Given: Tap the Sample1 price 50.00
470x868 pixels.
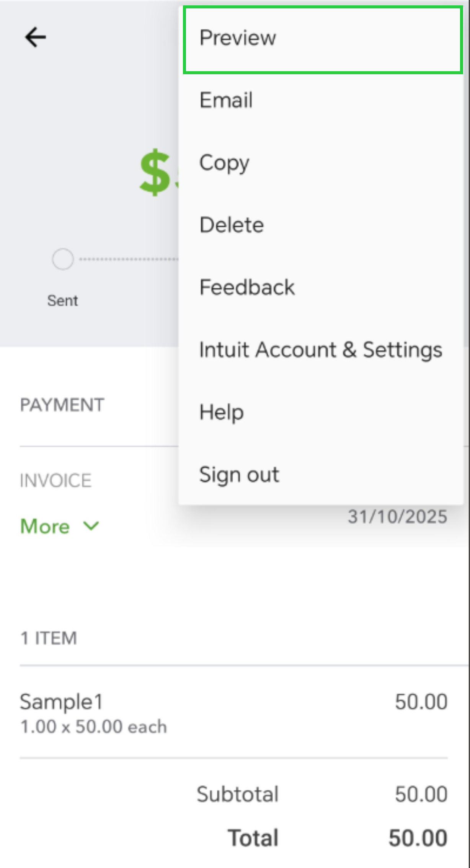Looking at the screenshot, I should (421, 702).
